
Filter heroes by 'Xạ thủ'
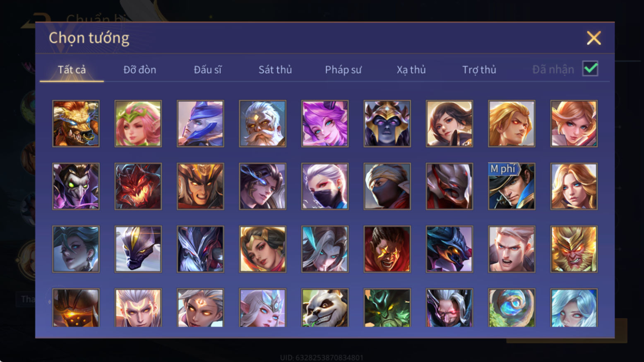coord(411,70)
